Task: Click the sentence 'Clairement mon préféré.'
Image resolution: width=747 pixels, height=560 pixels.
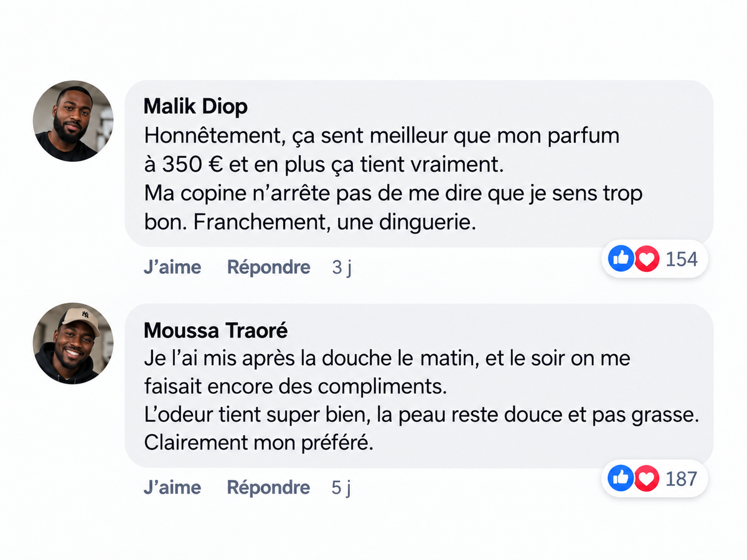Action: [258, 444]
